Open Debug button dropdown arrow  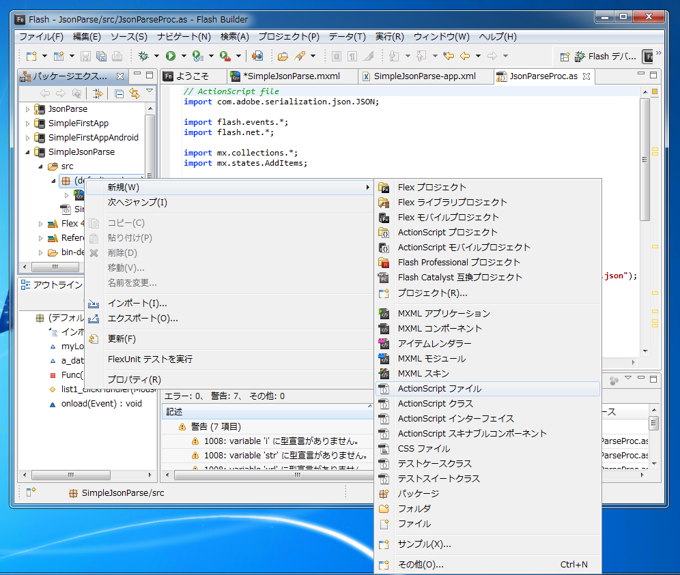point(156,56)
